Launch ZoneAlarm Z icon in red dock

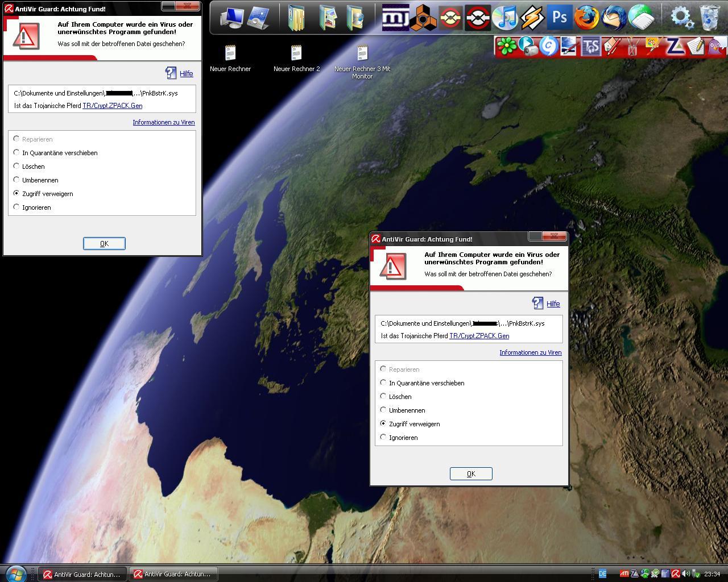675,46
